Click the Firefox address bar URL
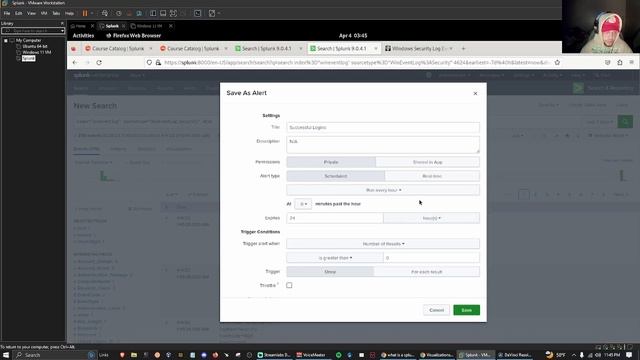Image resolution: width=640 pixels, height=360 pixels. click(357, 62)
